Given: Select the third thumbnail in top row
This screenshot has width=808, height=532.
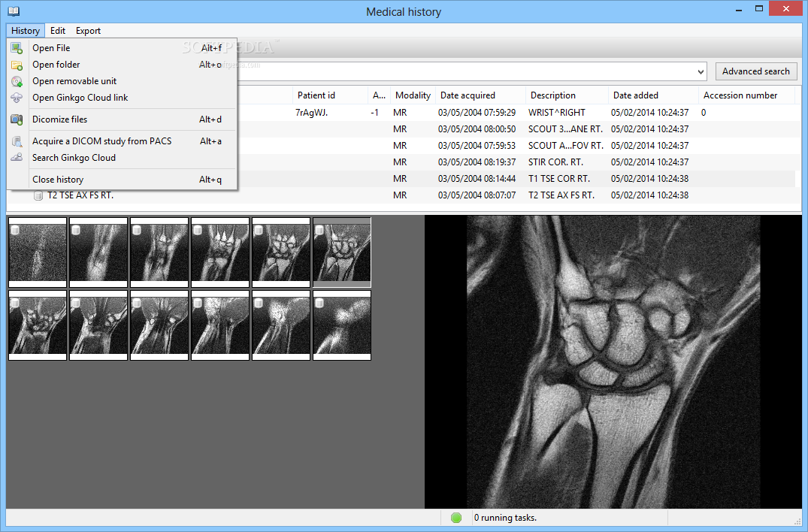Looking at the screenshot, I should (x=159, y=252).
